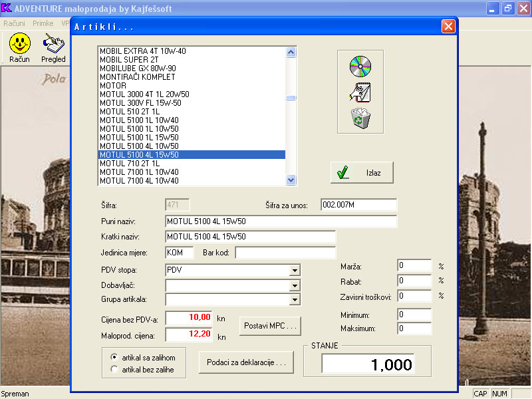Select 'MOTUL 5100 4L 10W50' item
The height and width of the screenshot is (399, 532).
click(x=192, y=146)
